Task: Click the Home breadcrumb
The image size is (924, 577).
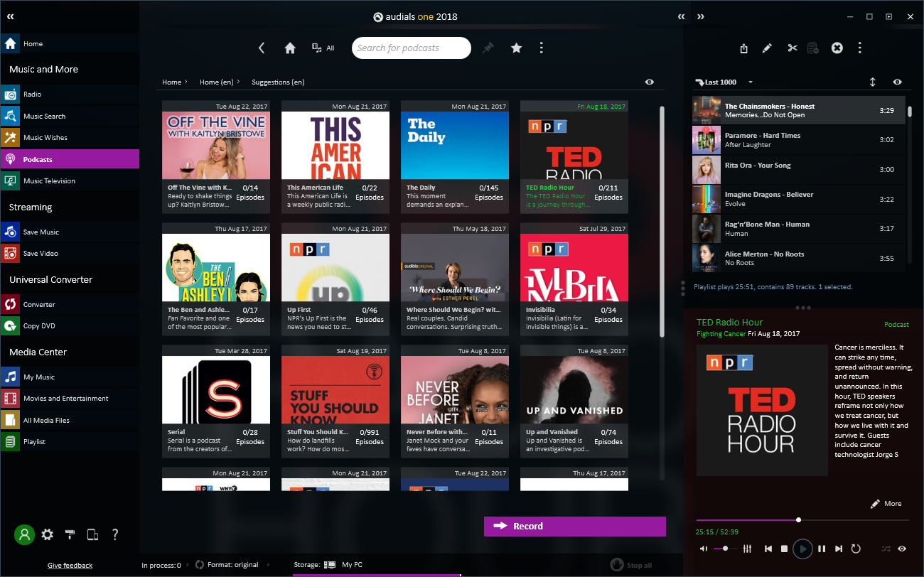Action: point(172,82)
